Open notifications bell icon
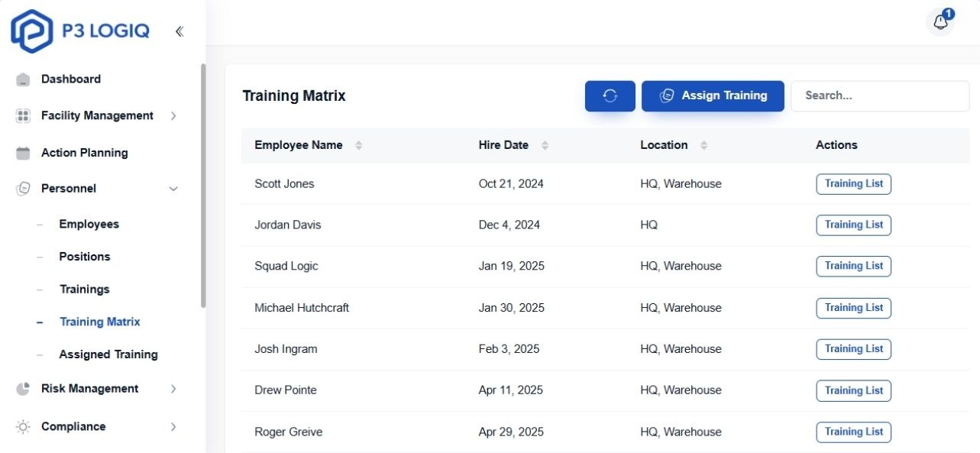Viewport: 980px width, 453px height. (x=941, y=22)
